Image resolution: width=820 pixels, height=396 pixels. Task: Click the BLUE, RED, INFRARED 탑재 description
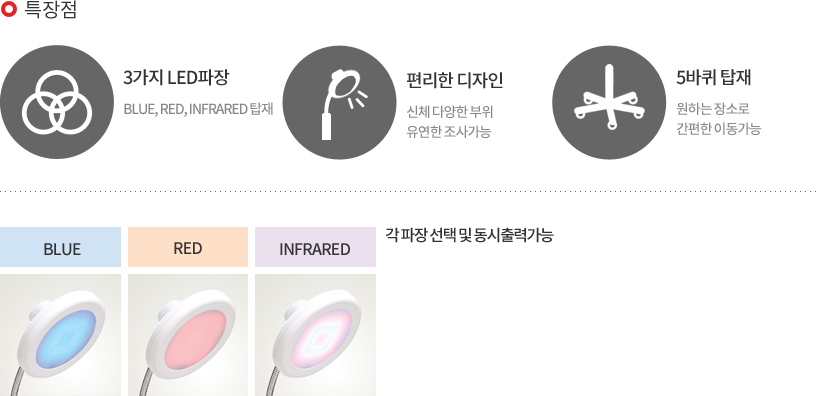198,109
